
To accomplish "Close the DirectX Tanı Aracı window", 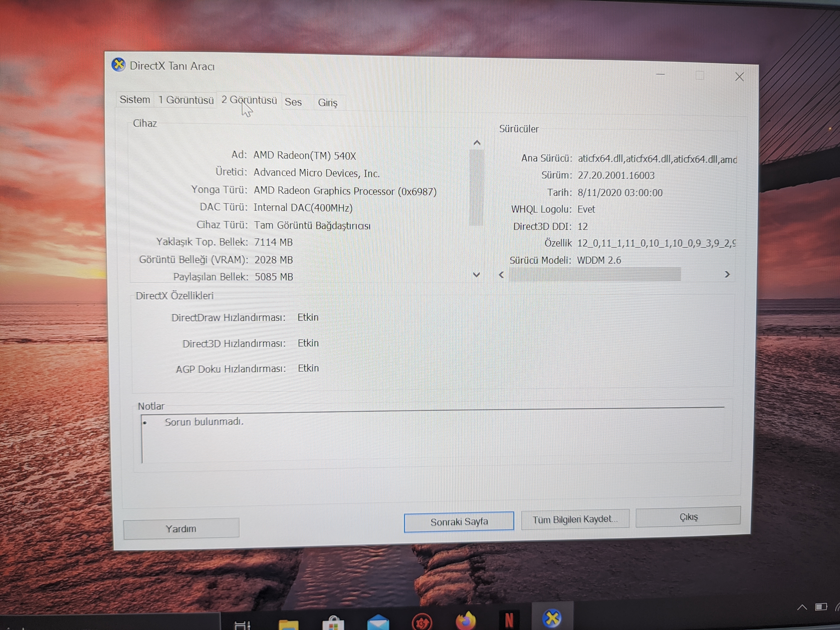I will click(739, 77).
